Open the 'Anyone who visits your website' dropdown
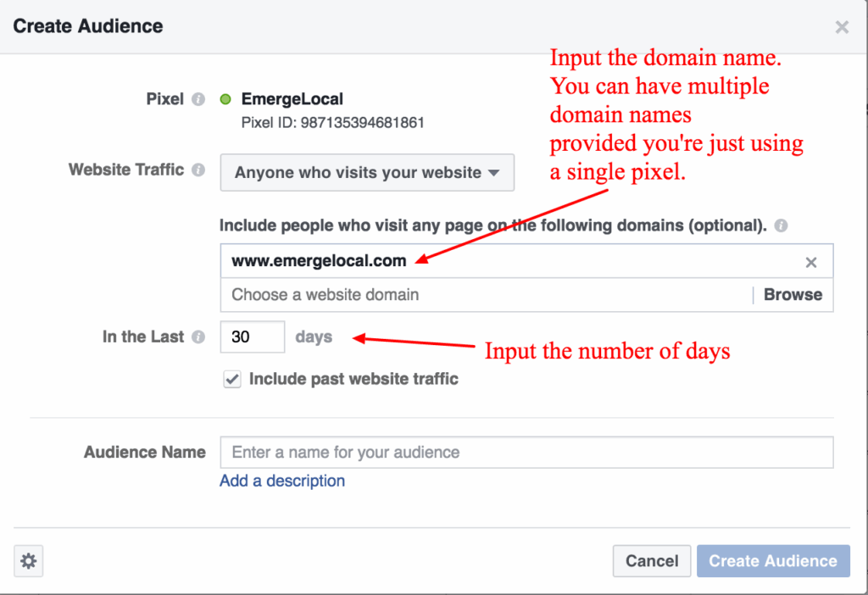Viewport: 868px width, 595px height. [366, 172]
